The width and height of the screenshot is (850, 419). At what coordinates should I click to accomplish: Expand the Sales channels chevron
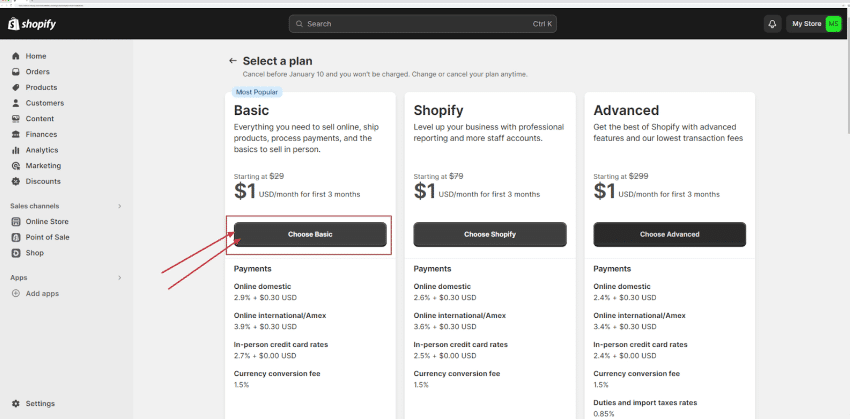point(120,206)
